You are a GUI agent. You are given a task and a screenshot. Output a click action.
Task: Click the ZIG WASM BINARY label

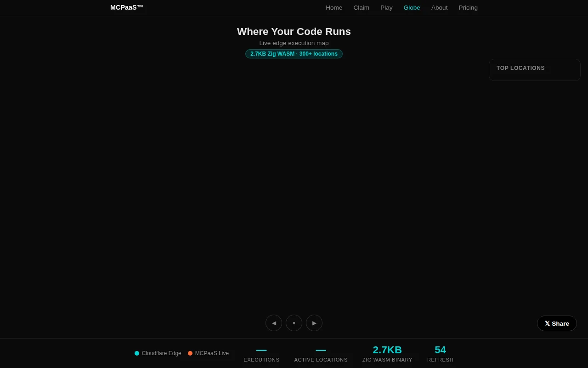point(387,360)
